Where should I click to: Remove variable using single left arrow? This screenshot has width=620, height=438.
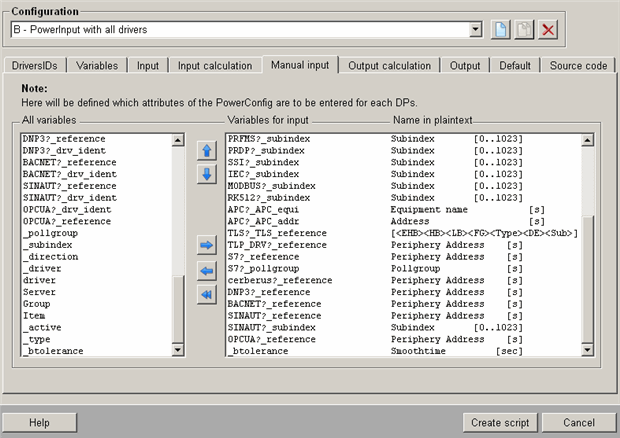207,270
